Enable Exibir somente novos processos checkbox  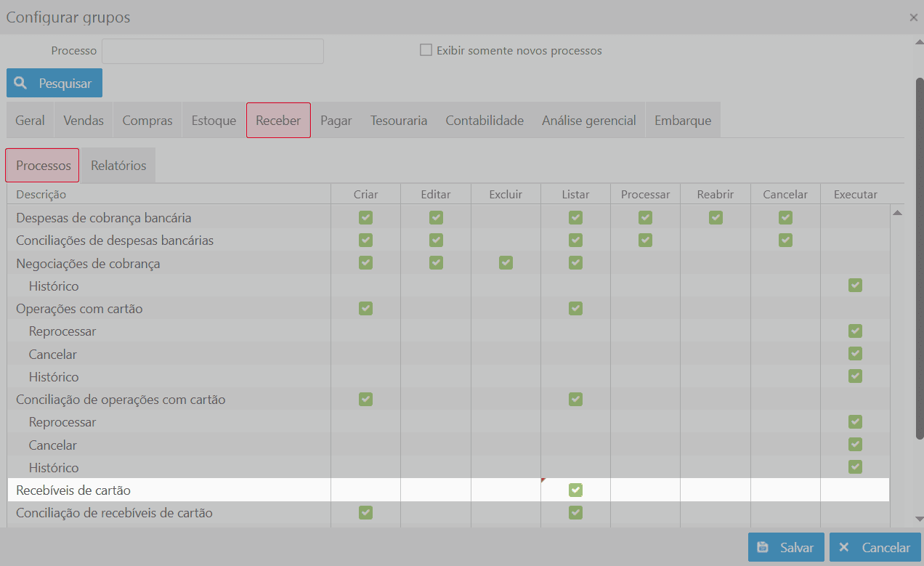click(x=426, y=50)
